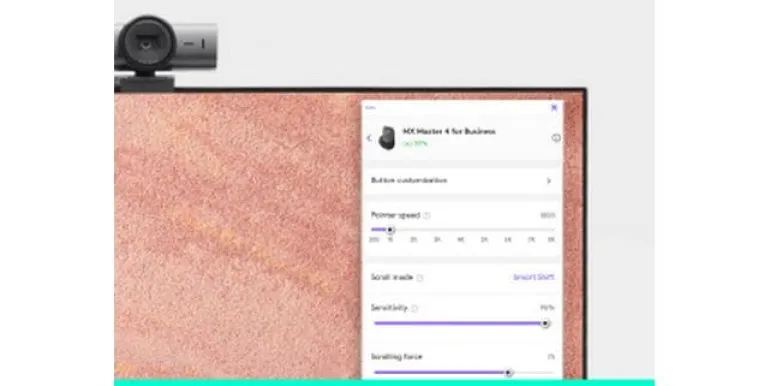Screen dimensions: 770x386
Task: Click the green battery percentage status
Action: (415, 143)
